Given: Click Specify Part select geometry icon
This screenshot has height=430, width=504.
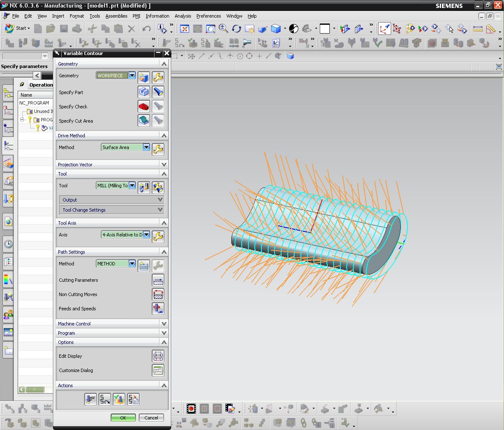Looking at the screenshot, I should [x=144, y=92].
